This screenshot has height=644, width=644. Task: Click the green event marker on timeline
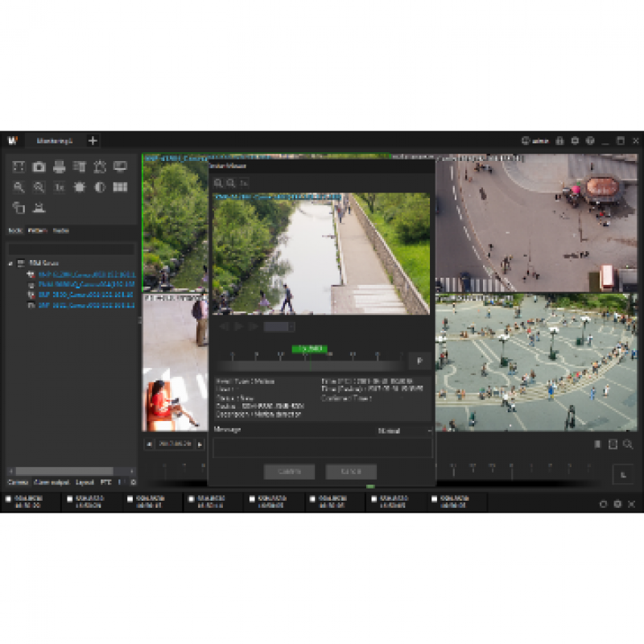tap(310, 349)
